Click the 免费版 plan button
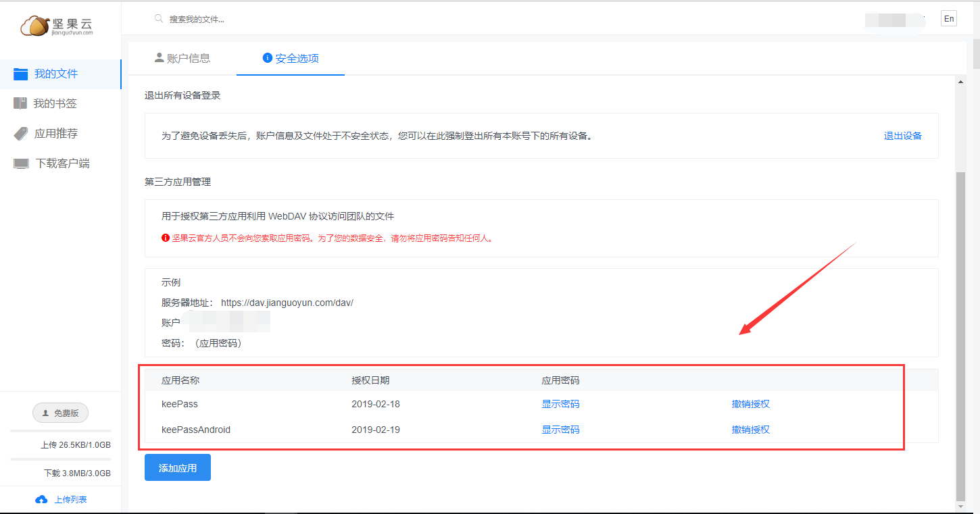980x514 pixels. tap(60, 413)
